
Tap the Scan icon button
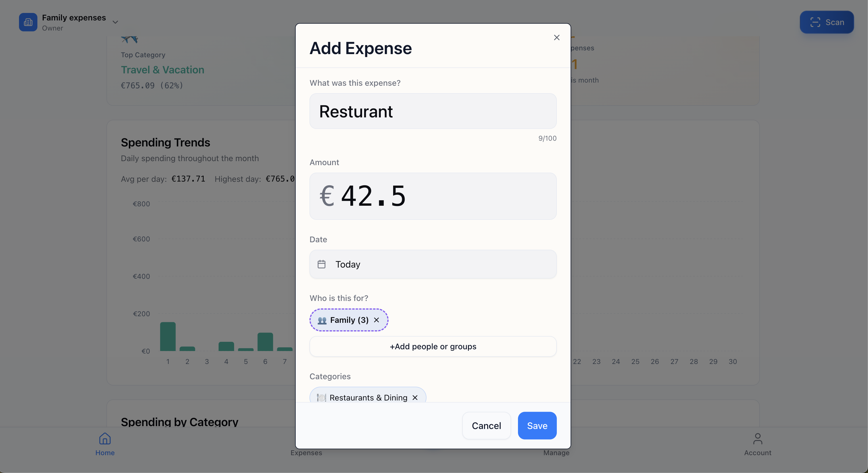click(x=815, y=22)
